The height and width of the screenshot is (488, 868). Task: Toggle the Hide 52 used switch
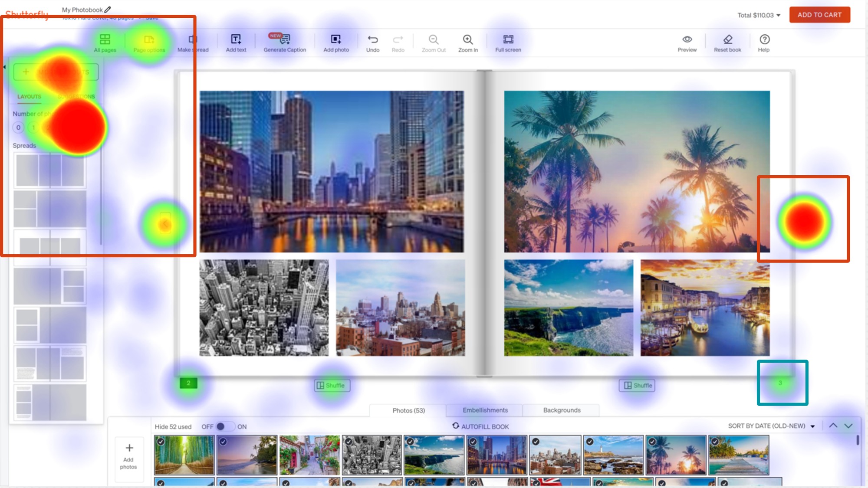225,426
